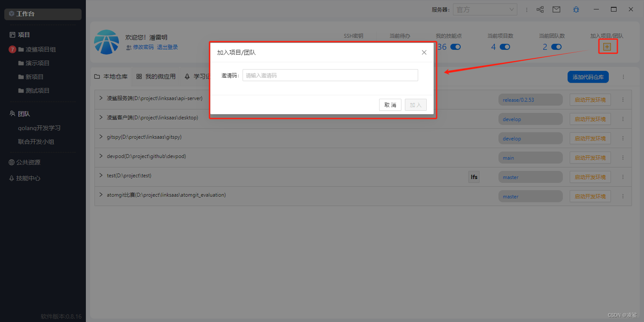This screenshot has height=322, width=644.
Task: Click 退出登录 link
Action: point(167,47)
